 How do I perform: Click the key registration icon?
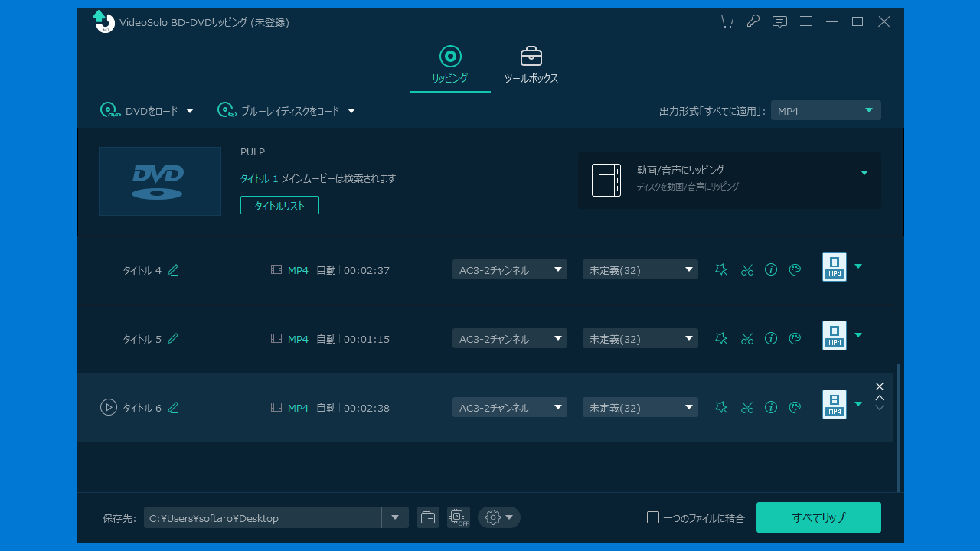tap(753, 21)
